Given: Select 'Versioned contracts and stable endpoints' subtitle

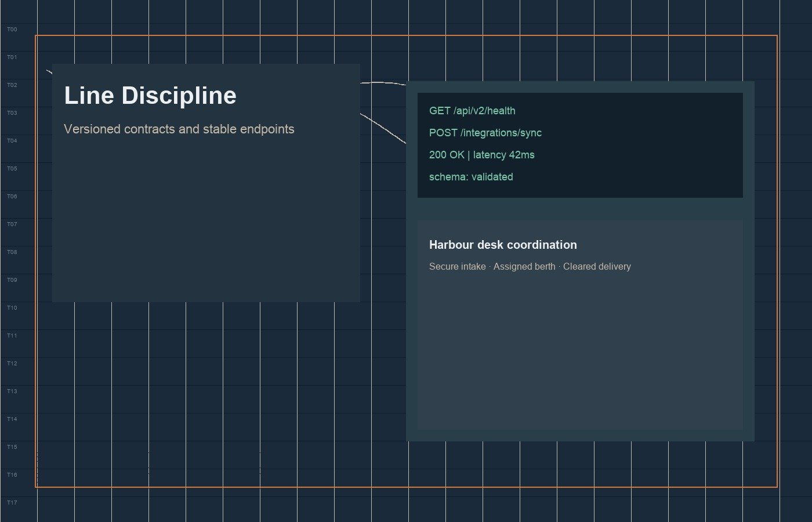Looking at the screenshot, I should (x=179, y=129).
